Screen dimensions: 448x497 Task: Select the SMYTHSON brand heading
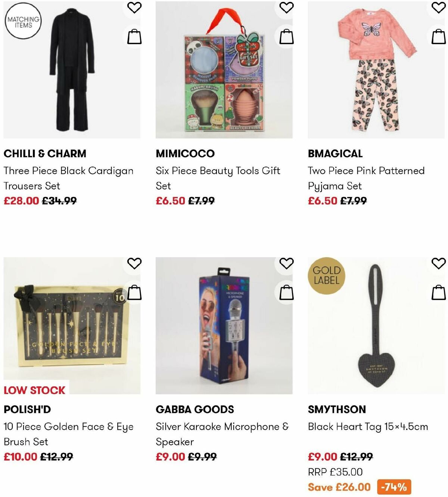336,410
